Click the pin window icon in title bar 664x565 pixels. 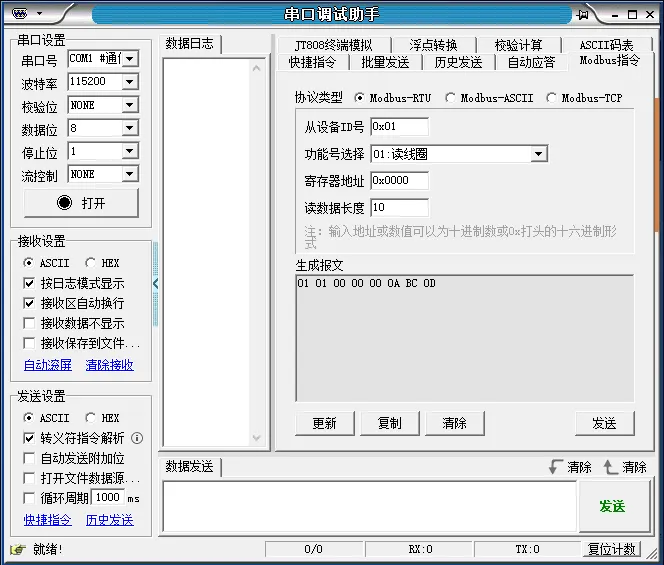pyautogui.click(x=583, y=14)
